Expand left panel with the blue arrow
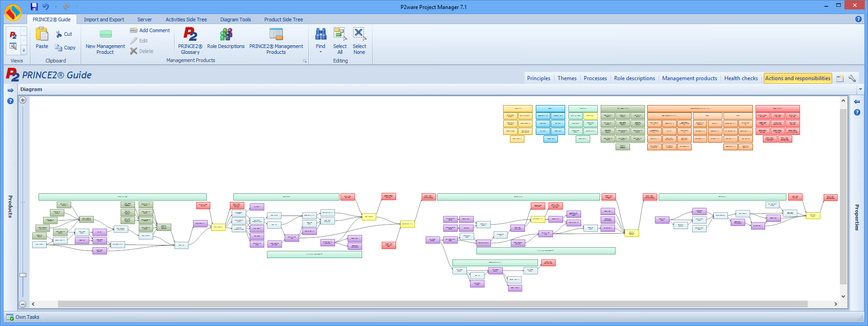The image size is (868, 326). click(x=10, y=91)
